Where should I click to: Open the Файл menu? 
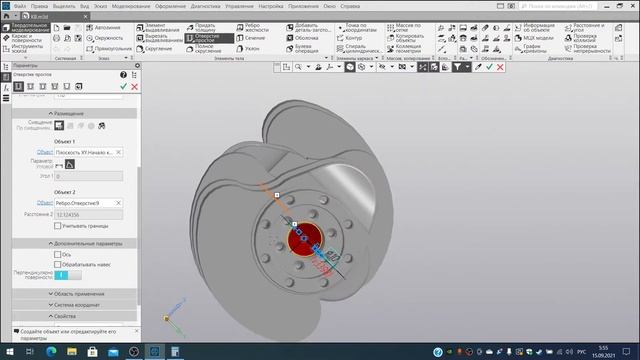(20, 6)
